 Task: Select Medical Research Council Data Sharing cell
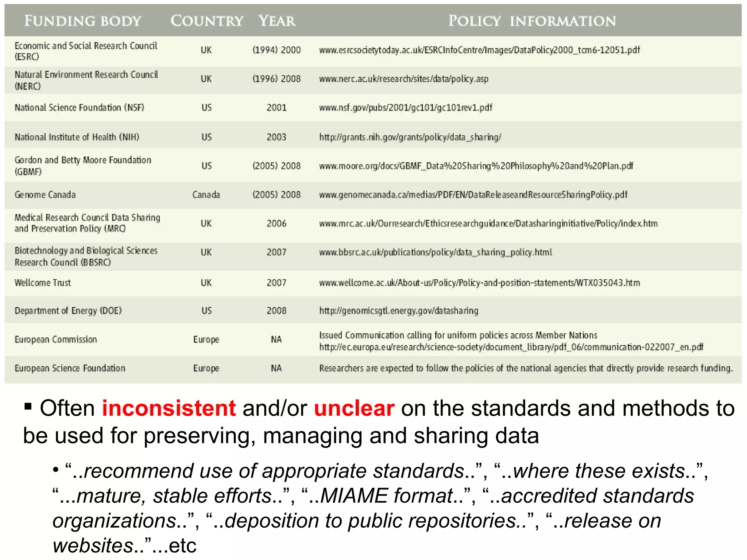[x=88, y=223]
